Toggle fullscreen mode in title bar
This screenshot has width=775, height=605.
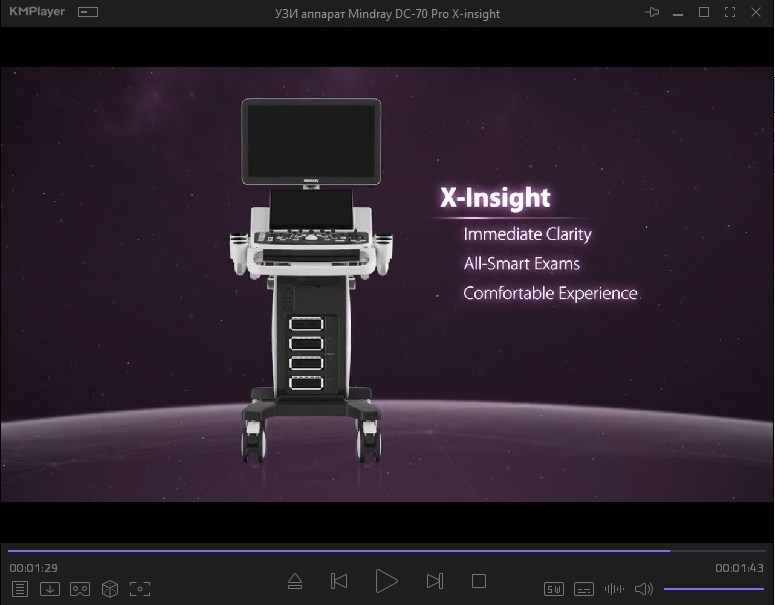click(729, 13)
